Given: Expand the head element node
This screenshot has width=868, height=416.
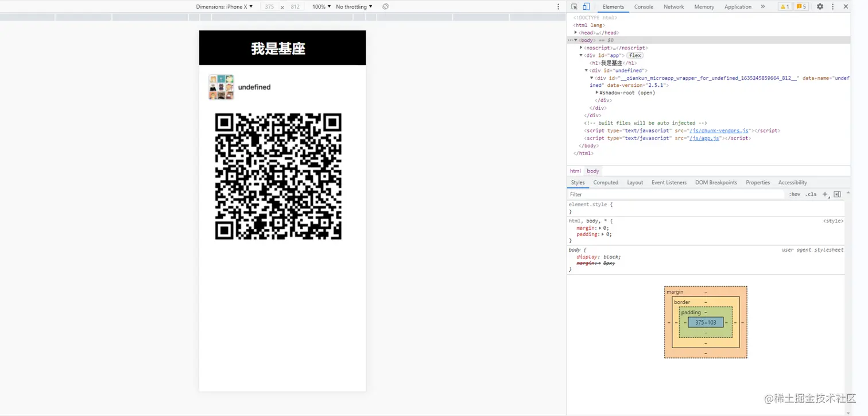Looking at the screenshot, I should pos(576,33).
